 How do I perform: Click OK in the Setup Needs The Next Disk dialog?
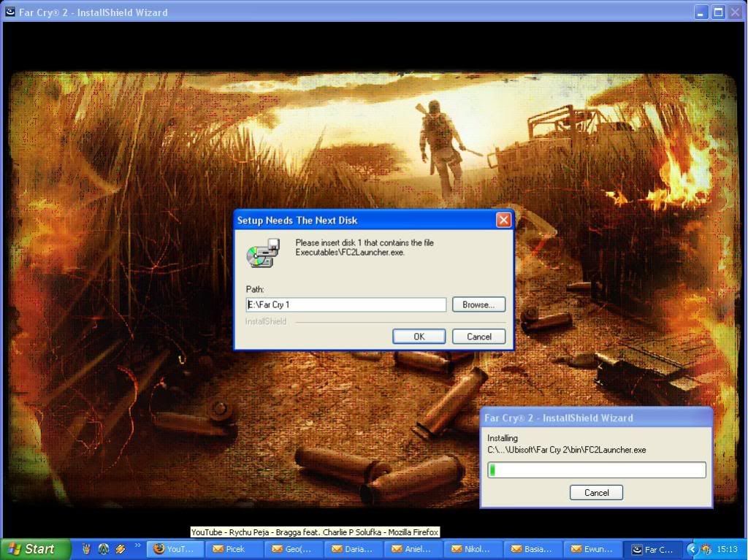419,337
